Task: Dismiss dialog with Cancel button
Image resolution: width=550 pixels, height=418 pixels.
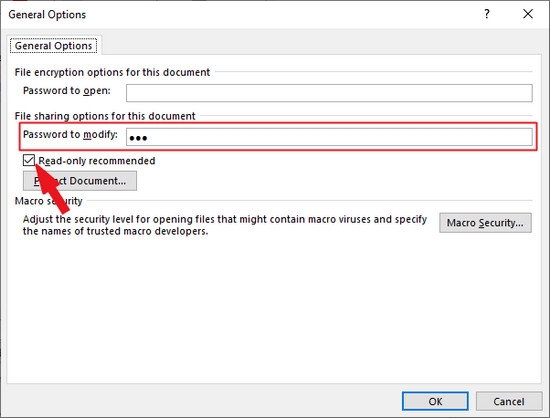Action: [509, 401]
